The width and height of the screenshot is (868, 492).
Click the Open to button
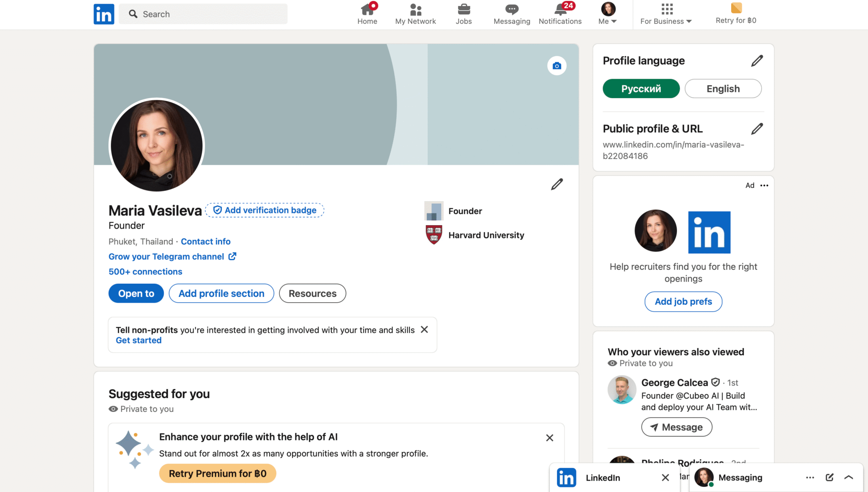coord(136,293)
